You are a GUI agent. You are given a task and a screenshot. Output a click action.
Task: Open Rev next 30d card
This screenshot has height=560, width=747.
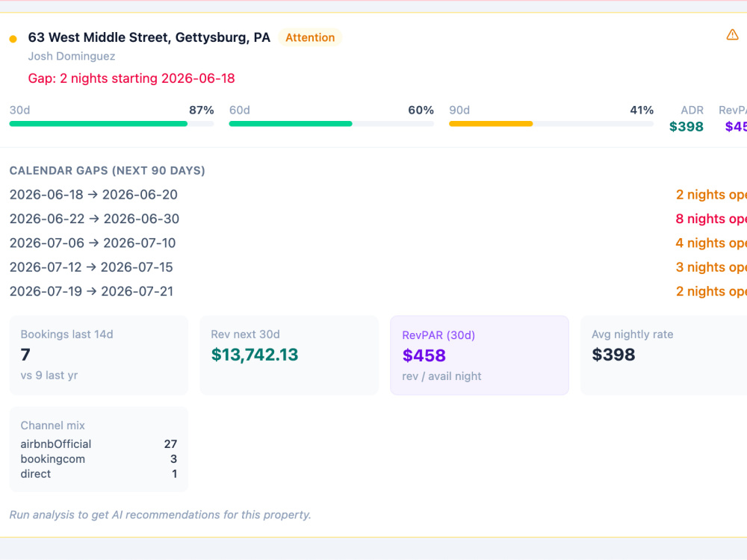tap(289, 355)
